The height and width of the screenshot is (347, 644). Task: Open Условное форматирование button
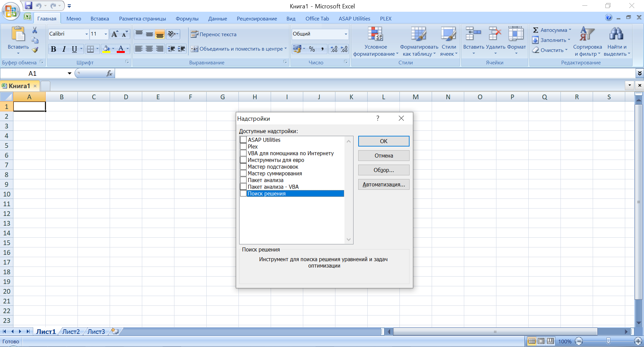tap(376, 41)
